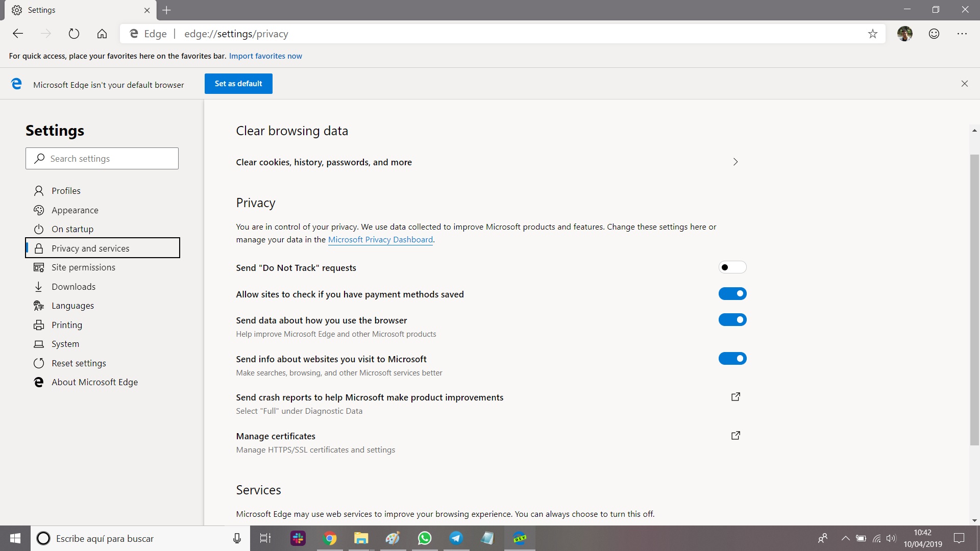Turn off browser usage data toggle
980x551 pixels.
point(732,320)
